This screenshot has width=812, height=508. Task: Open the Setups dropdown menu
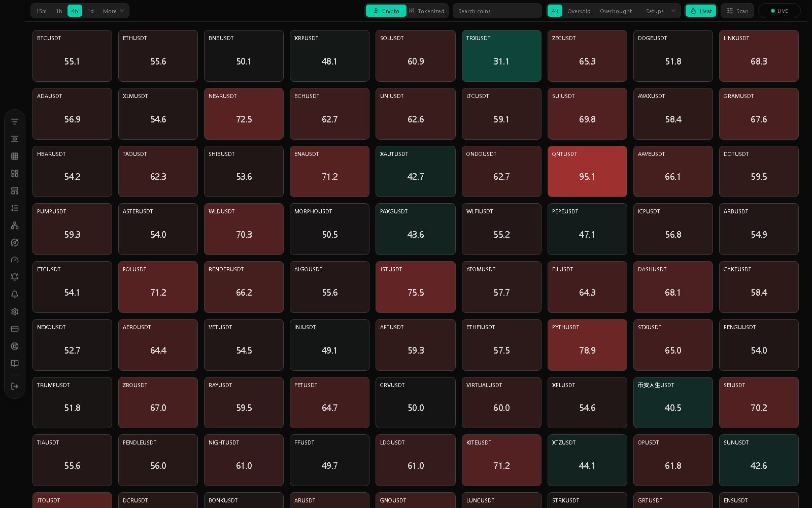click(x=660, y=11)
